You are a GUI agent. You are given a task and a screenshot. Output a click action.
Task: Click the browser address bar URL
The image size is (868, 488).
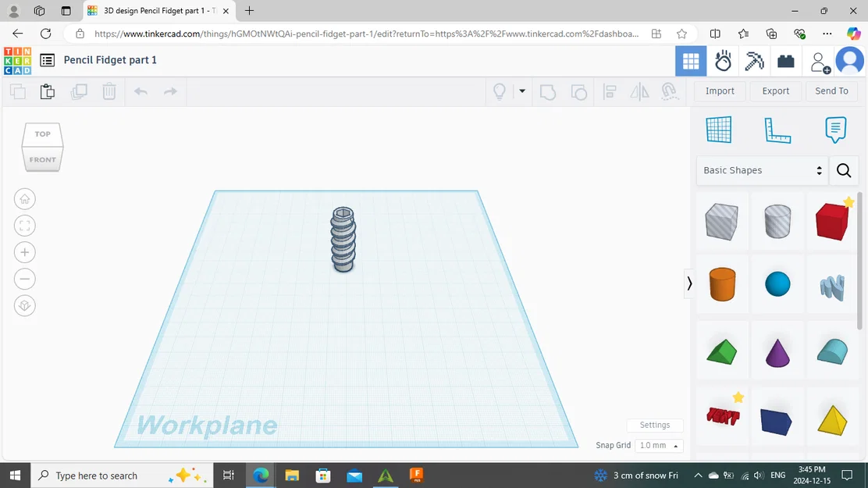pyautogui.click(x=366, y=34)
